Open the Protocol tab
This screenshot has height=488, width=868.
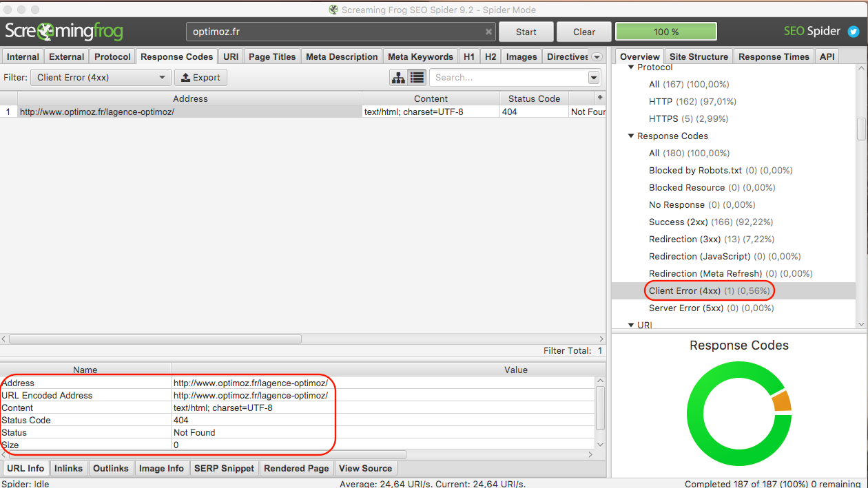pyautogui.click(x=112, y=57)
